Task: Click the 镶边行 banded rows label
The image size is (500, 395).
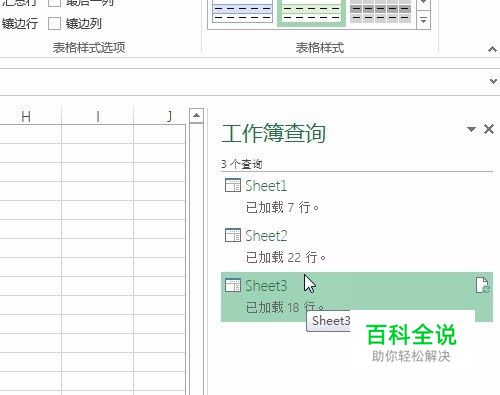Action: (20, 24)
